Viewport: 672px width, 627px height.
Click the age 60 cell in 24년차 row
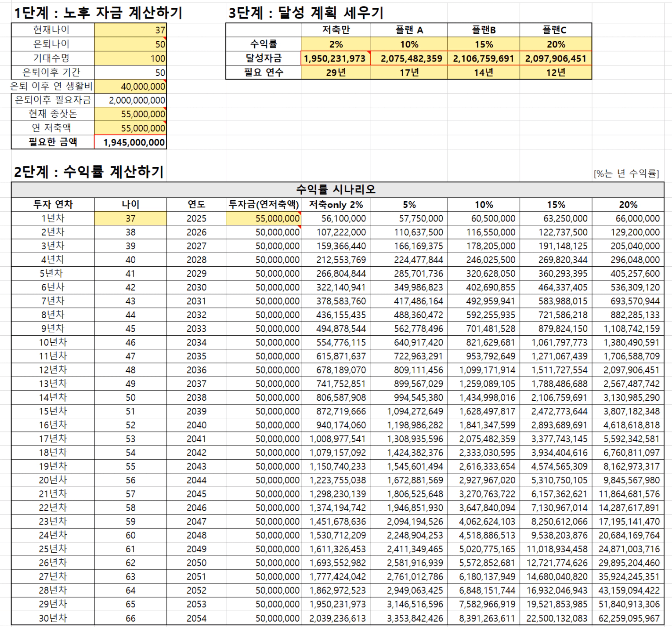point(130,535)
